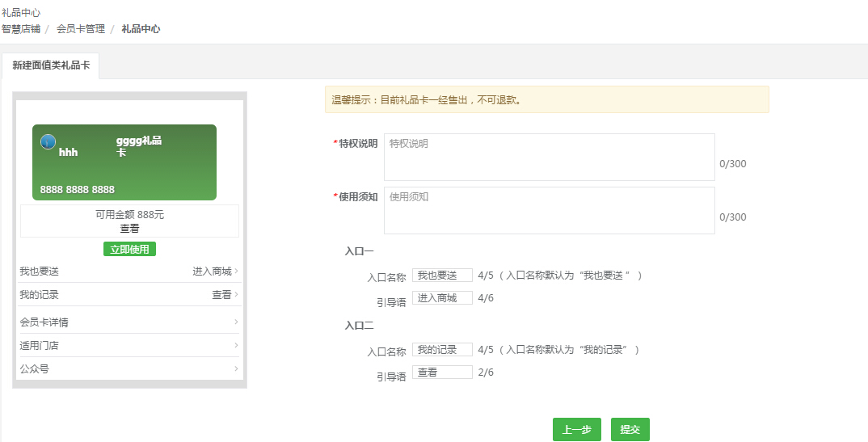Focus 入口一 入口名称 field with 我也要送
The width and height of the screenshot is (868, 442).
pyautogui.click(x=442, y=276)
